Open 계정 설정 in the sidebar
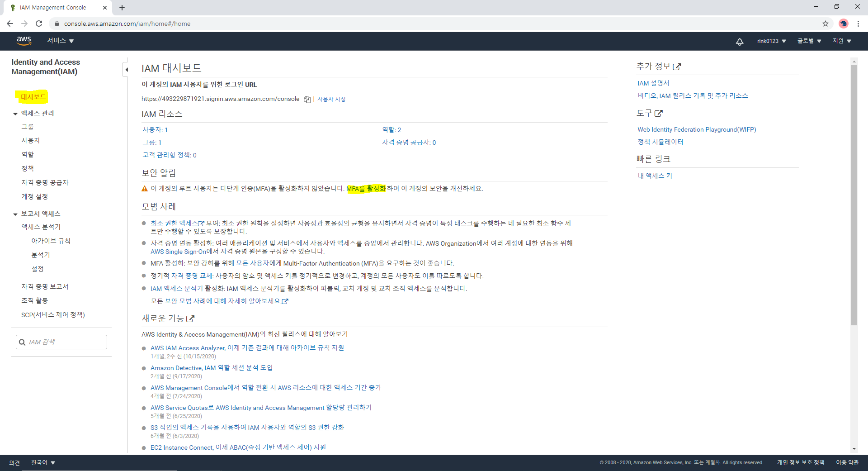Screen dimensions: 868x471 pyautogui.click(x=34, y=197)
